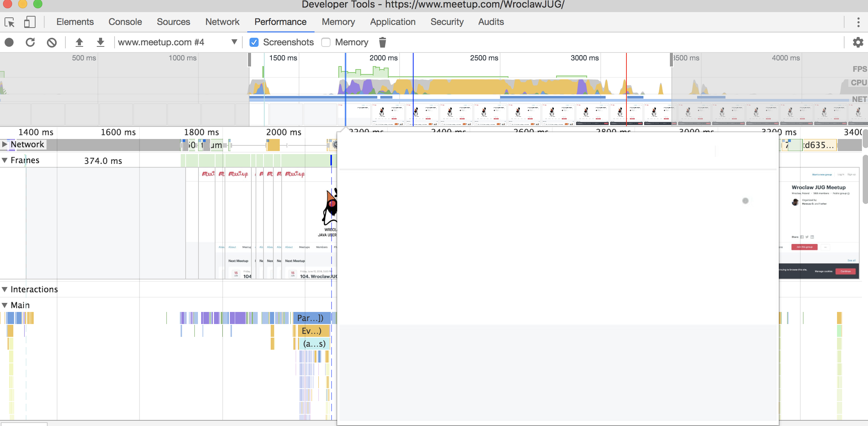Click the clear recording icon

click(x=52, y=42)
